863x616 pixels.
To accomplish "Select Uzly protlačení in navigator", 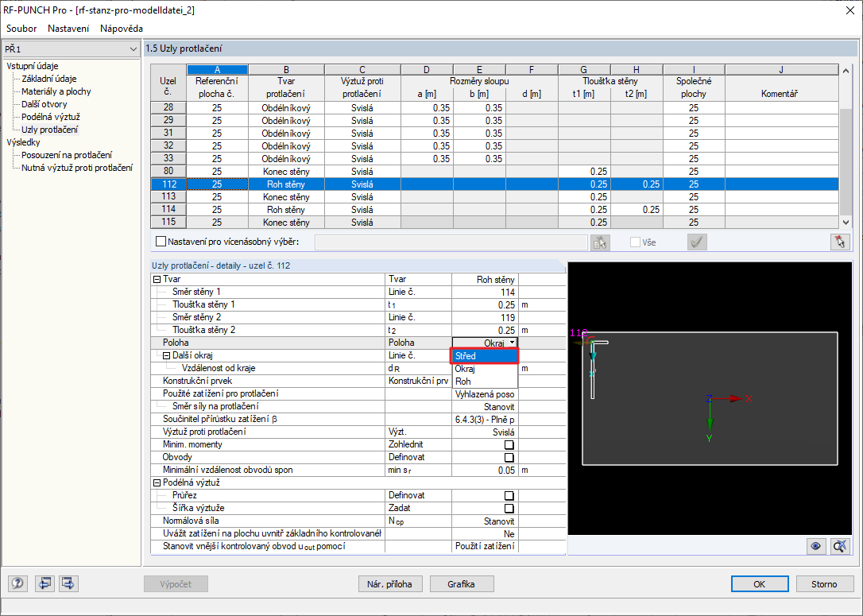I will [x=49, y=130].
